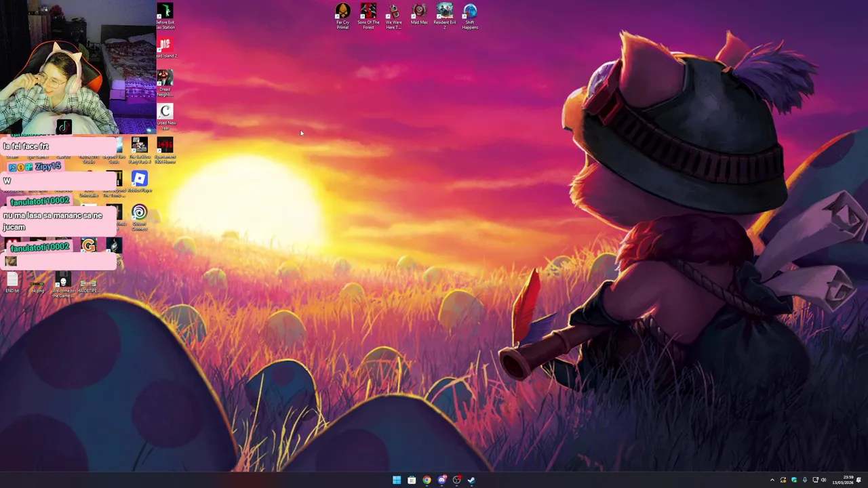Open the Roblox Player shortcut

tap(139, 183)
